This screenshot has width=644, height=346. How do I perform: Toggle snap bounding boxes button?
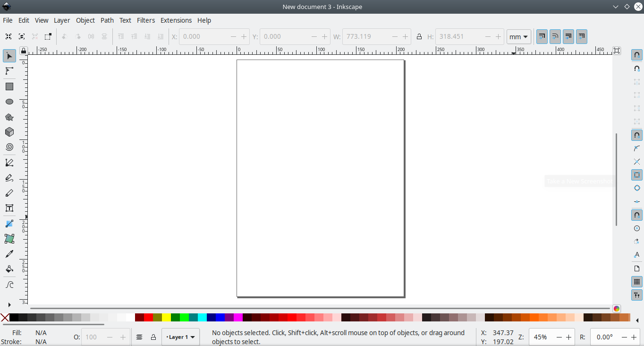pyautogui.click(x=637, y=69)
